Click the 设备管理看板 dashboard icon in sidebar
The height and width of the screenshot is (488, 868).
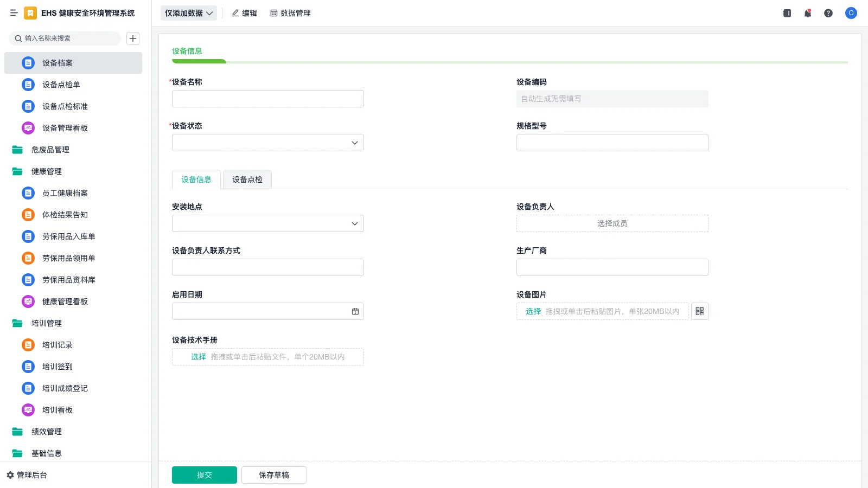click(x=28, y=128)
